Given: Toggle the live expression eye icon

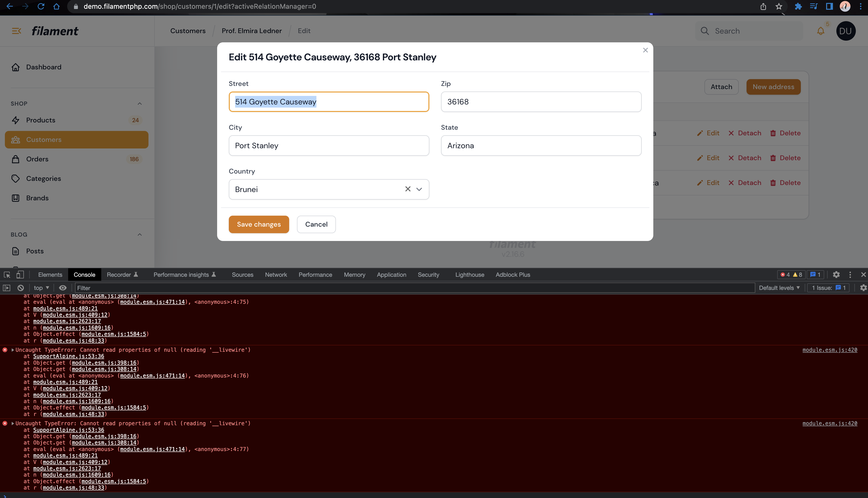Looking at the screenshot, I should point(63,288).
